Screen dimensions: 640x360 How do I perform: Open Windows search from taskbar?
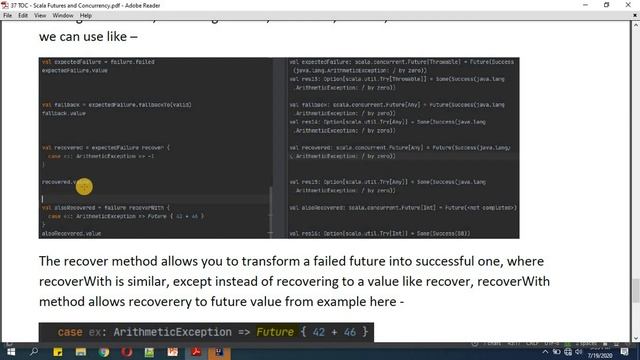point(34,352)
